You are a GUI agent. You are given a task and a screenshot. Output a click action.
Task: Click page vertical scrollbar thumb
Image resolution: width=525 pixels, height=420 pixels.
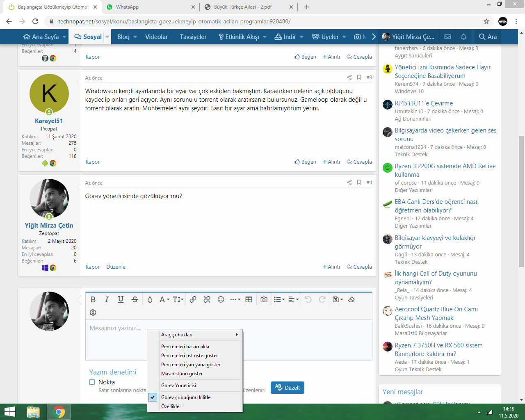pos(522,201)
